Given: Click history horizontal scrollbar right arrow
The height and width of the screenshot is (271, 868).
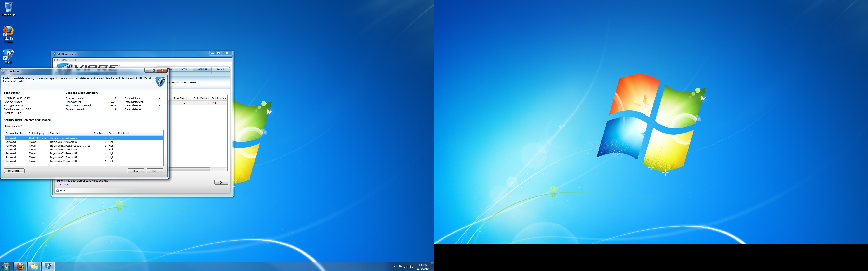Looking at the screenshot, I should tap(225, 169).
